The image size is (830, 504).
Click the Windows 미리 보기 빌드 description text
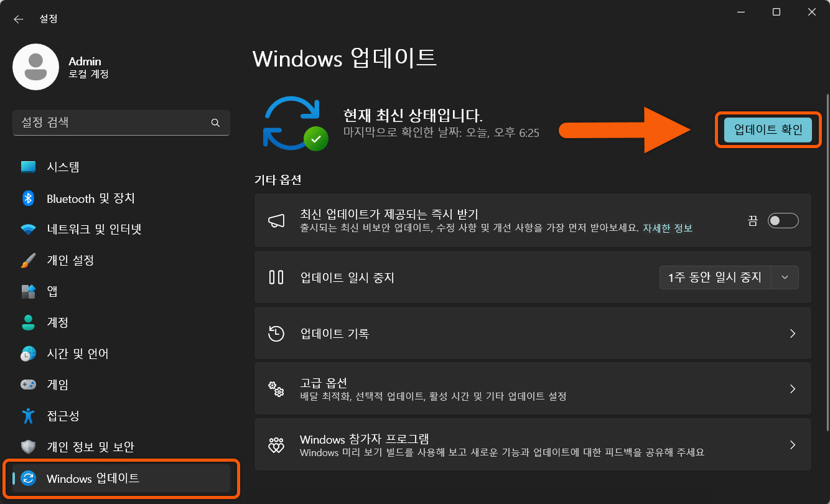pyautogui.click(x=502, y=452)
